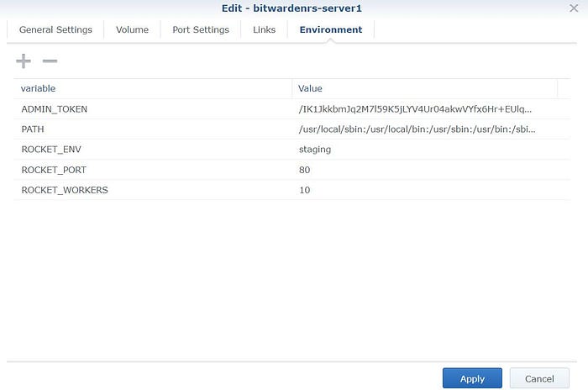Click the value 10 cell

tap(304, 190)
